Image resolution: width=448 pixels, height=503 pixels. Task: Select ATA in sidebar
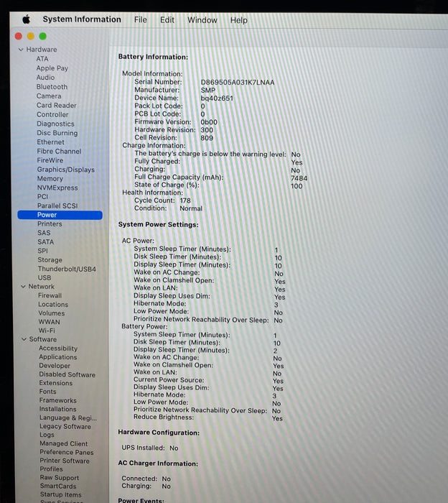click(42, 59)
